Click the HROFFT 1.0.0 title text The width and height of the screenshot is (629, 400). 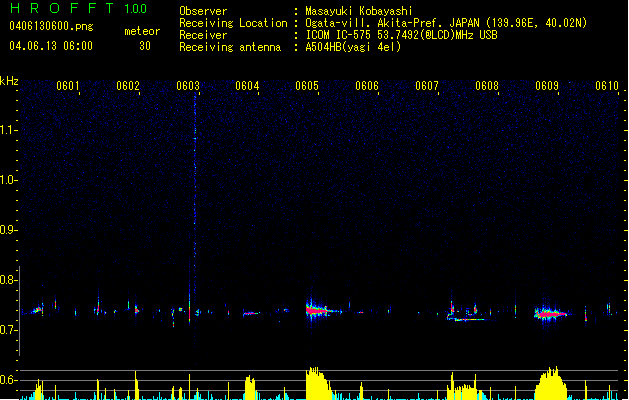coord(78,8)
